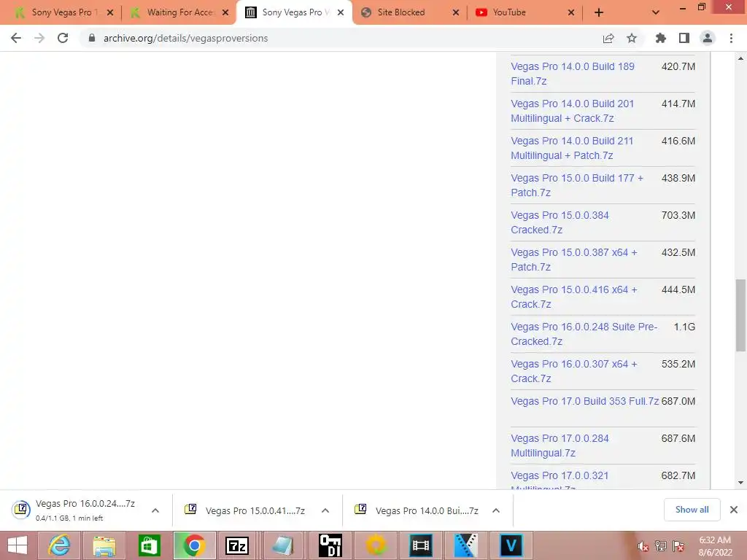Reload the archive.org page
Screen dimensions: 747x560
63,38
